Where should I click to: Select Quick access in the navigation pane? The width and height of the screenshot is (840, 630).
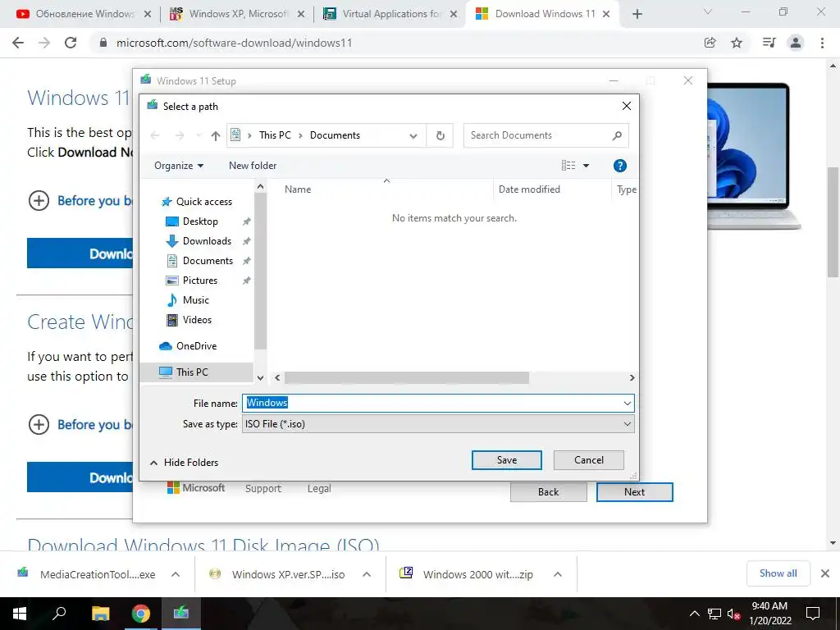[197, 202]
